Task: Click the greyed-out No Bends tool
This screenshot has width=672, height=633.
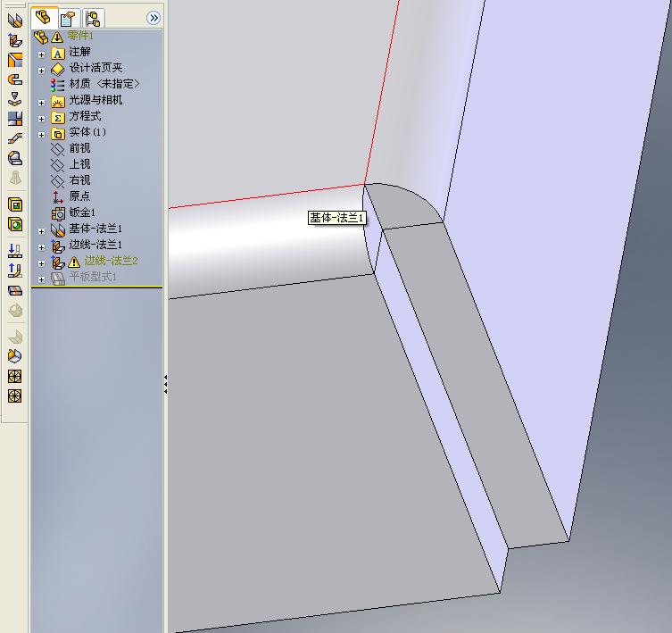Action: [x=15, y=311]
